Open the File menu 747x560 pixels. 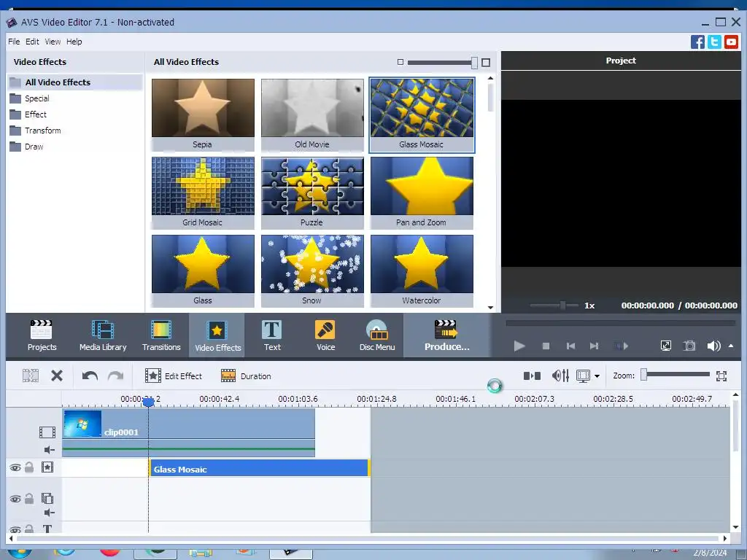(x=14, y=42)
